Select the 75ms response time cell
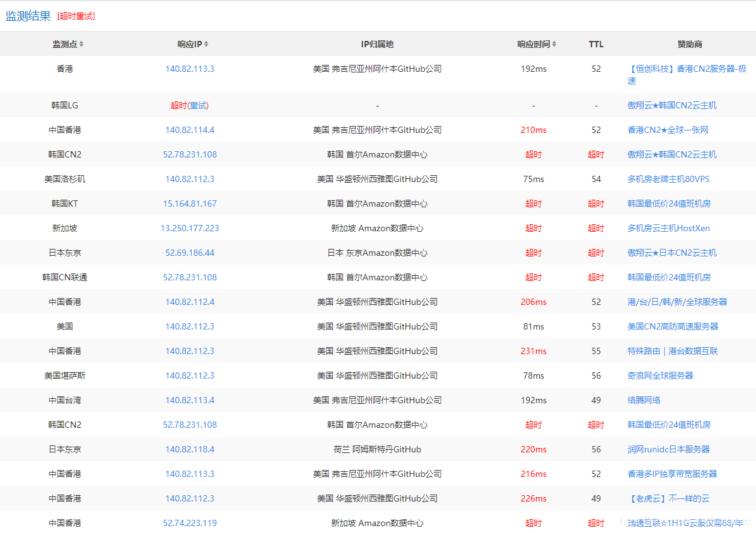 coord(533,179)
